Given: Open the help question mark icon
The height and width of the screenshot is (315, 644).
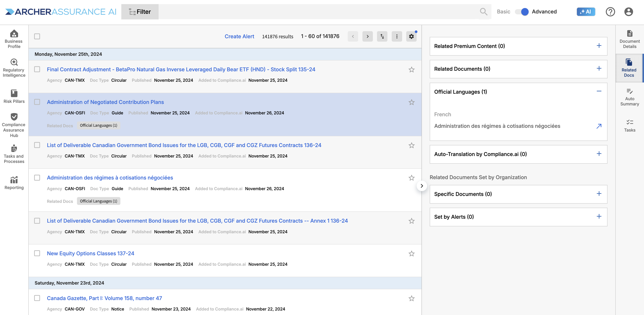Looking at the screenshot, I should click(610, 12).
